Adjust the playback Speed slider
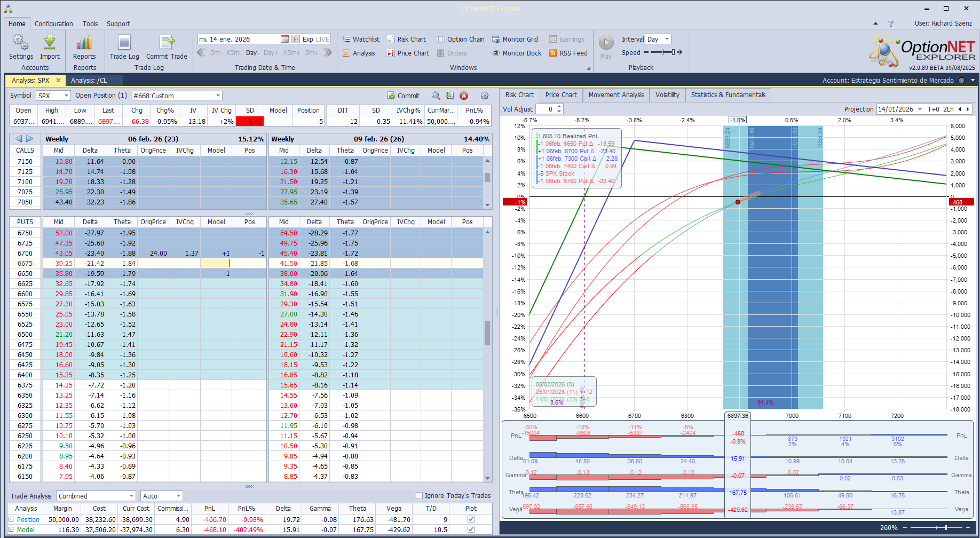This screenshot has height=538, width=980. [x=662, y=52]
